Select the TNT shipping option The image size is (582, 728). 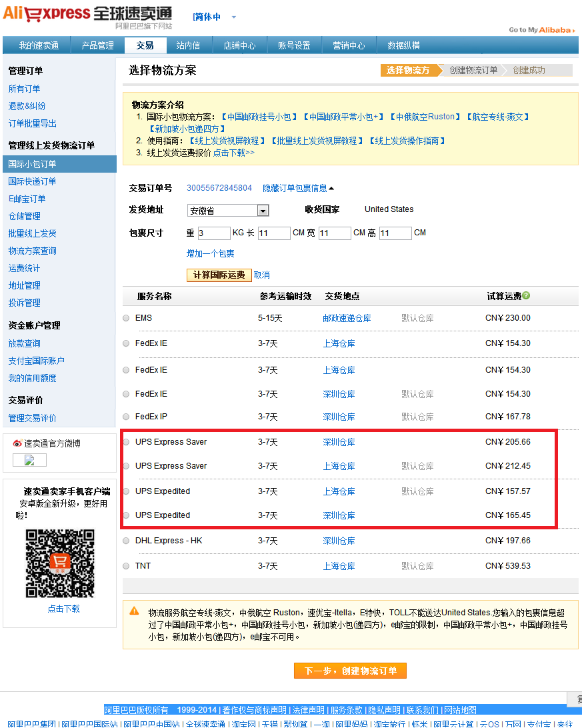coord(126,566)
